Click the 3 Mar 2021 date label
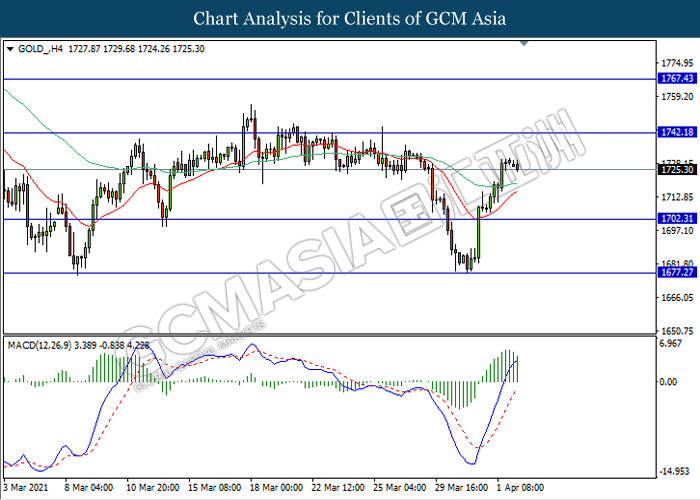The height and width of the screenshot is (500, 700). [x=25, y=487]
